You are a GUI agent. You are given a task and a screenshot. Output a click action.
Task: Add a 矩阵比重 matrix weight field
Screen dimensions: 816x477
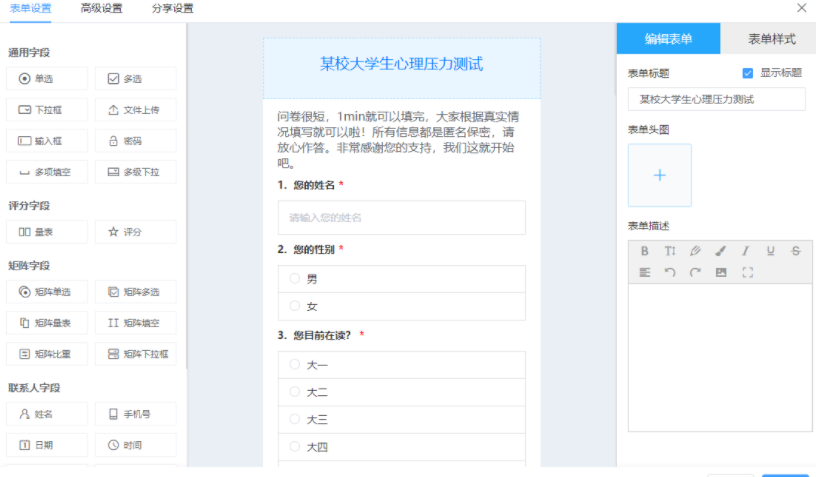47,354
